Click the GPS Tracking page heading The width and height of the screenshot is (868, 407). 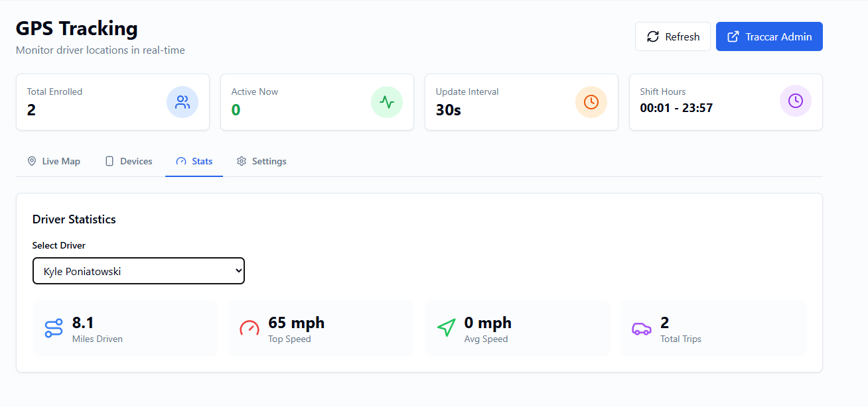(77, 29)
